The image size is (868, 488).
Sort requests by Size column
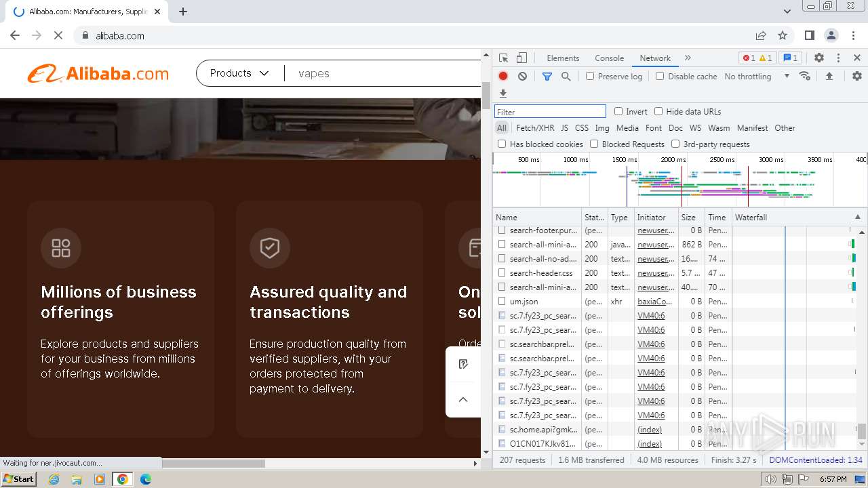(691, 217)
